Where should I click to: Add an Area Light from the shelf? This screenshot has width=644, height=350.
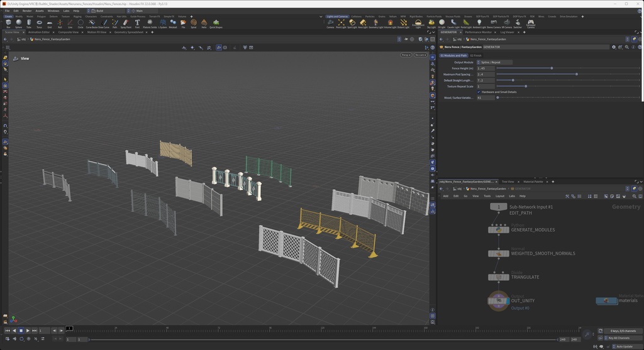point(363,24)
